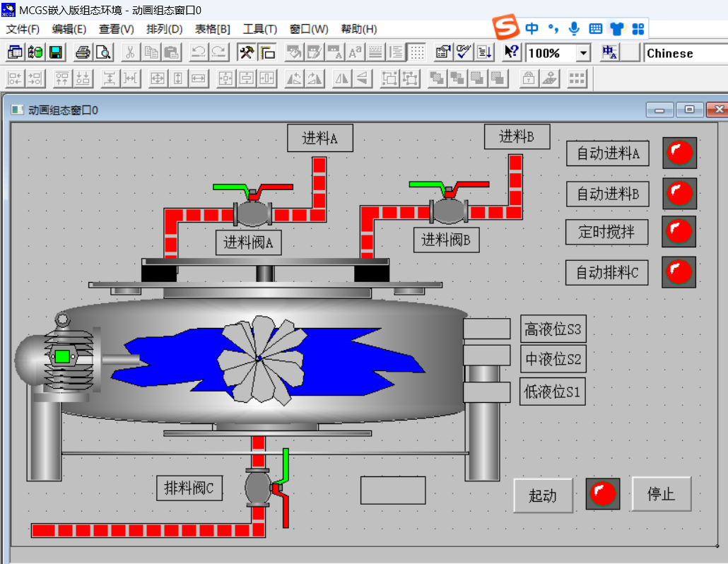Click the make same size icon
Image resolution: width=728 pixels, height=564 pixels.
158,78
